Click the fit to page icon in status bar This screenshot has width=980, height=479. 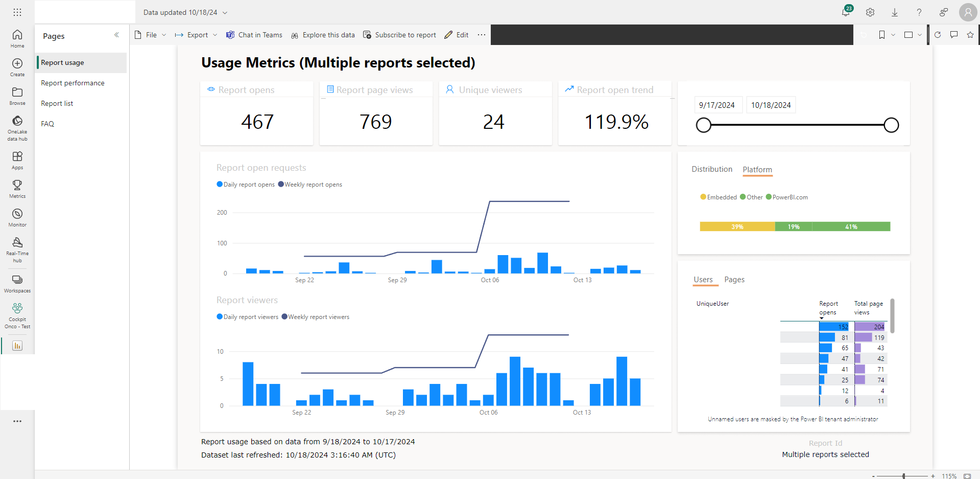click(967, 476)
